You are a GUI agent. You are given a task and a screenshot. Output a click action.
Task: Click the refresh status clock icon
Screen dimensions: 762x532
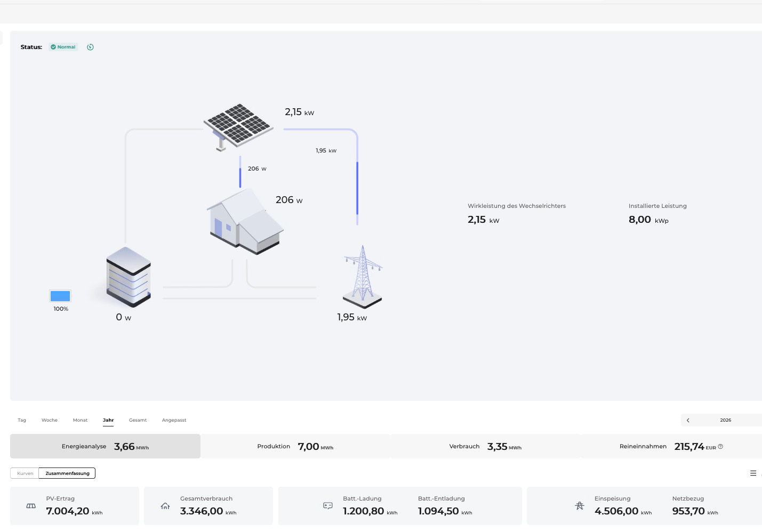click(90, 47)
